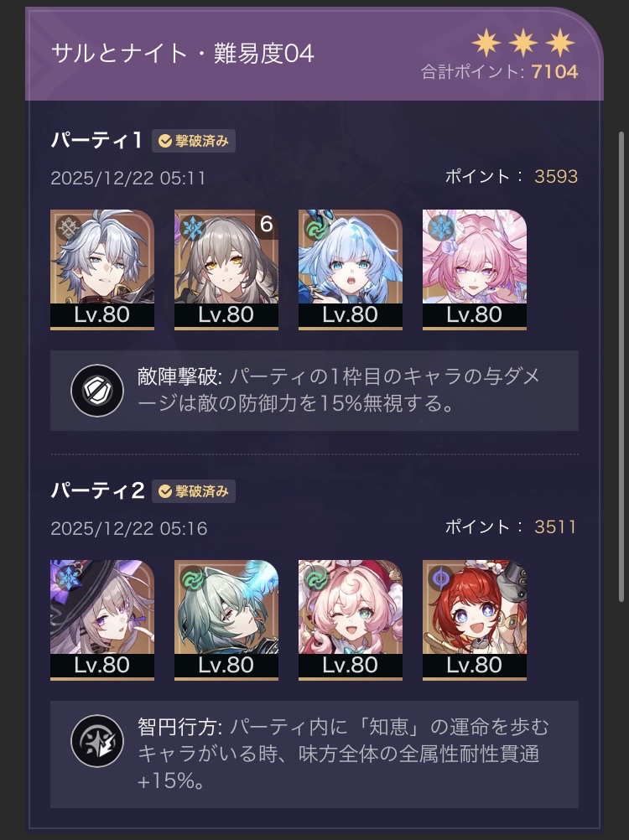
Task: Click the 合計ポイント 7104 total score
Action: 499,72
